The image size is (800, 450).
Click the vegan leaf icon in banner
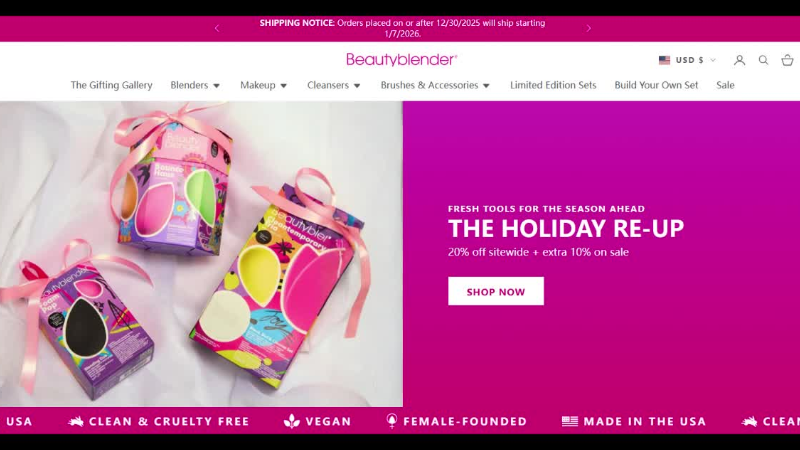(292, 421)
